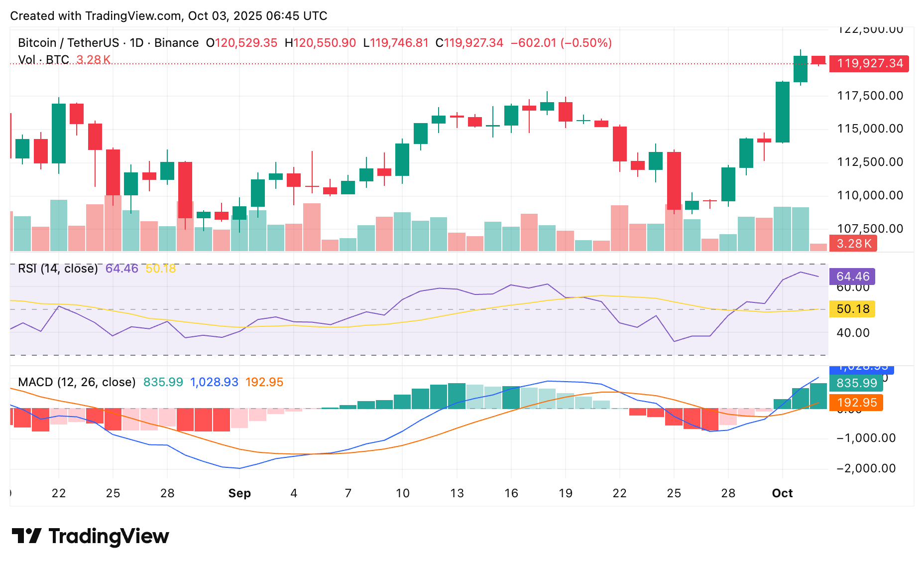
Task: Select the Oct label on the time axis
Action: pos(782,493)
